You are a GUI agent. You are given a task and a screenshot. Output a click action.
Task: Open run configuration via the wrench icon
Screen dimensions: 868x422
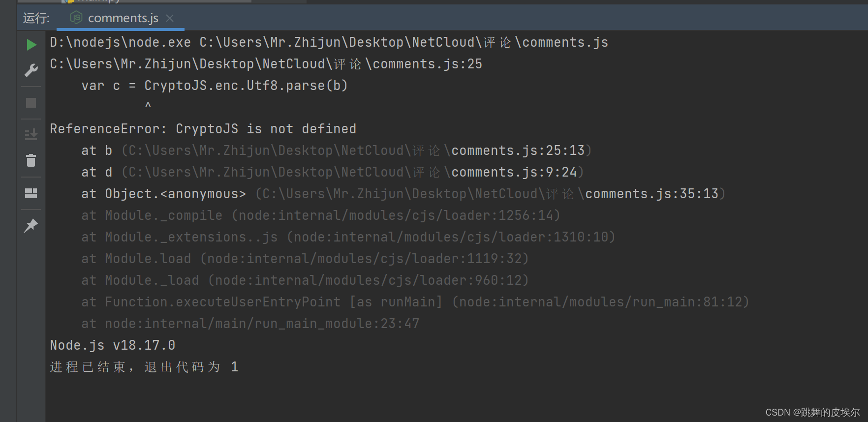31,70
